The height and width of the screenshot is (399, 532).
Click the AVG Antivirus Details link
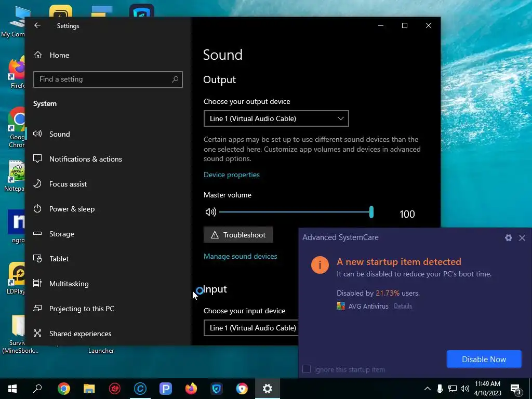[x=403, y=306]
